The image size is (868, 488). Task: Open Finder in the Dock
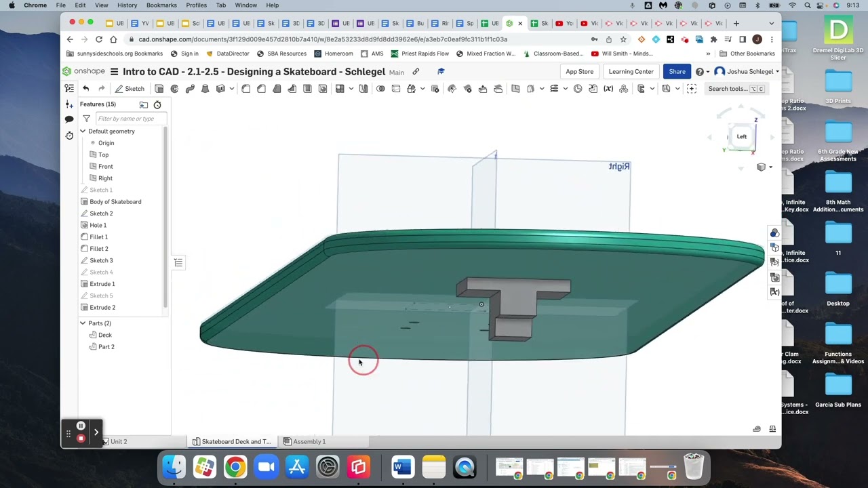pos(174,466)
